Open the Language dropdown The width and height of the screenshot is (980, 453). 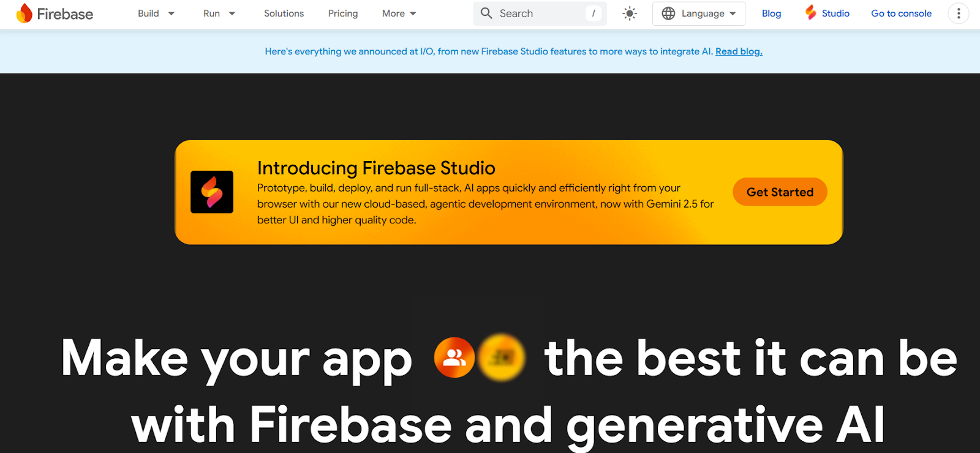point(699,13)
